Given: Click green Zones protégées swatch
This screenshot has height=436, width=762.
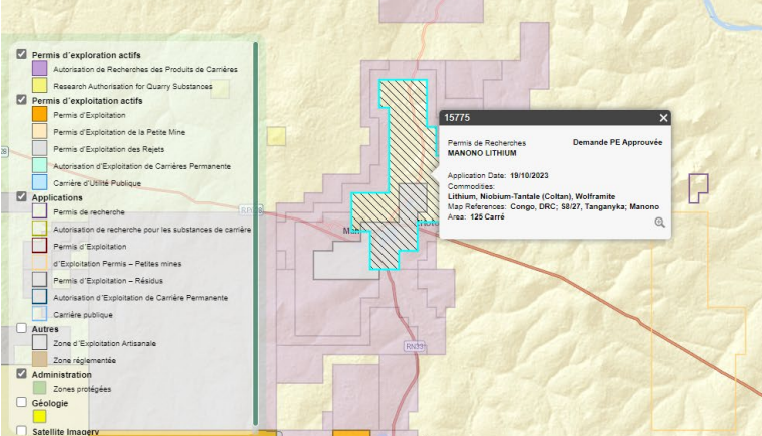Looking at the screenshot, I should point(39,388).
